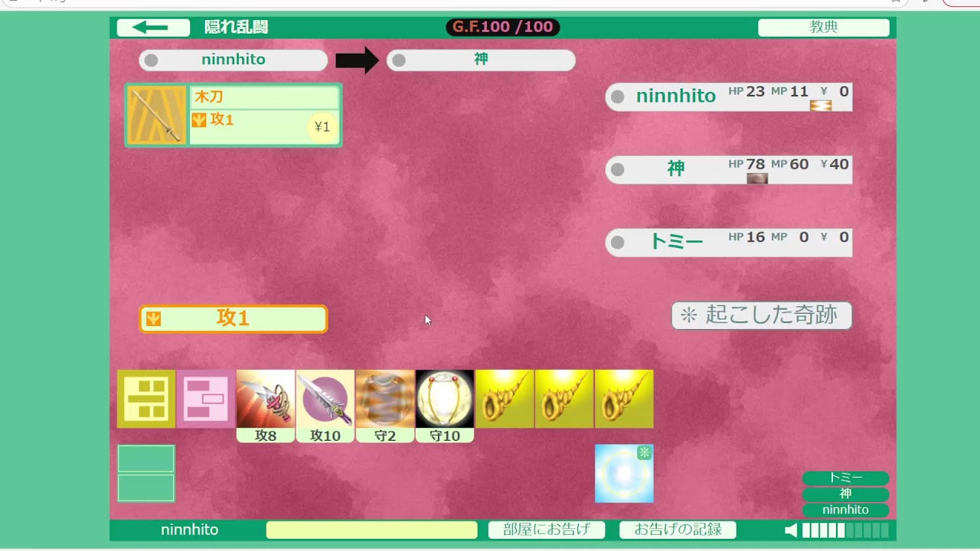Click the orange status icon under ninnhito

pyautogui.click(x=821, y=106)
